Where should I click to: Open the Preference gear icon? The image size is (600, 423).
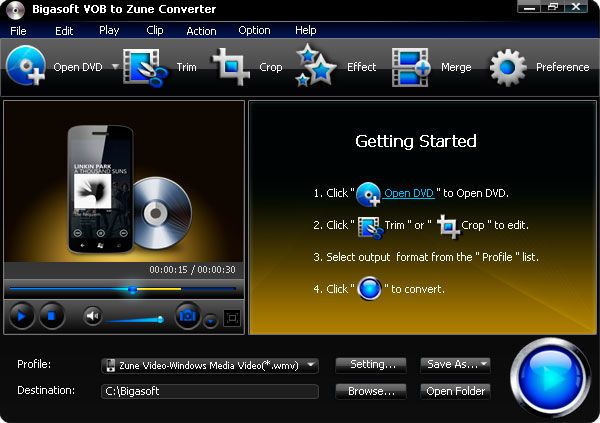(508, 67)
